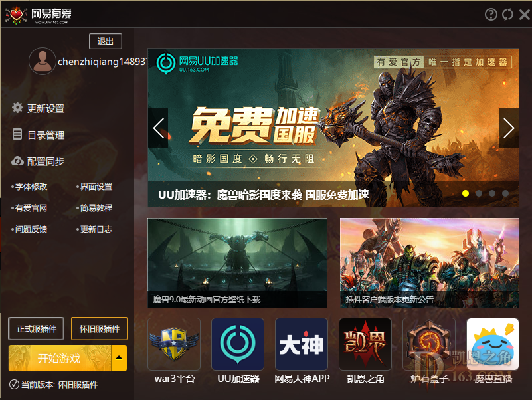Viewport: 532px width, 400px height.
Task: Click the 当前版本: 怀旧服插件 status text
Action: tap(59, 385)
